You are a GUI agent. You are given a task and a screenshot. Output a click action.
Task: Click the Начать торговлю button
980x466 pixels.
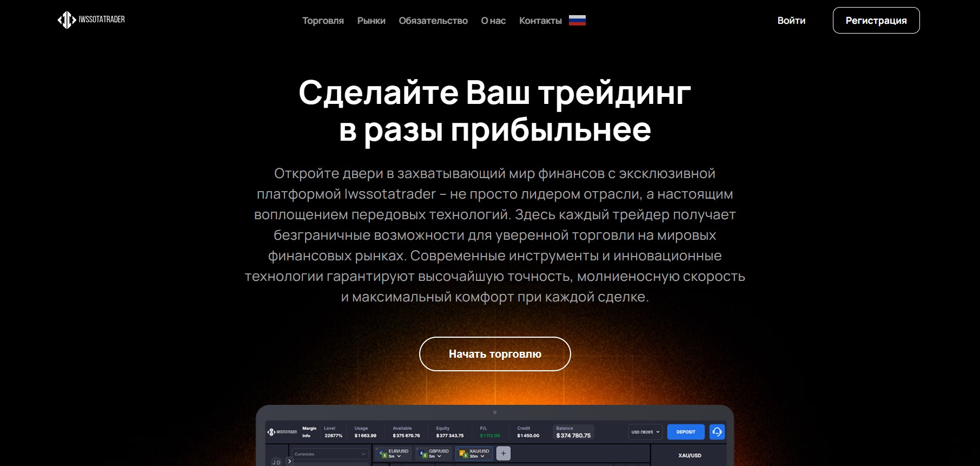coord(495,354)
